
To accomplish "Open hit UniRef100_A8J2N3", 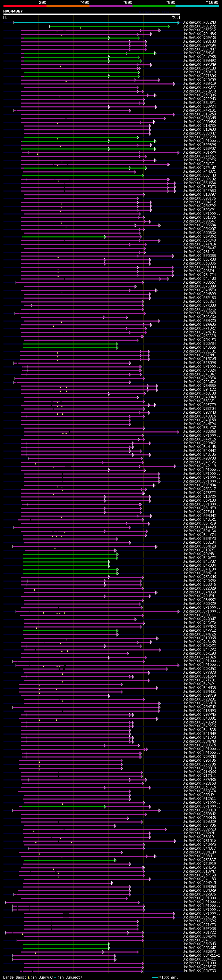I will [x=199, y=23].
